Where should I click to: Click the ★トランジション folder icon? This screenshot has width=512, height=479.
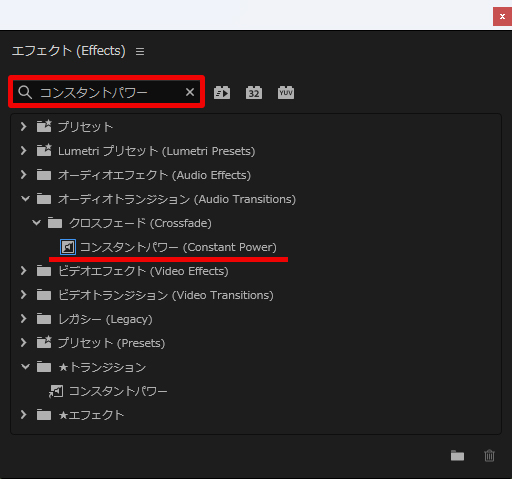point(44,367)
